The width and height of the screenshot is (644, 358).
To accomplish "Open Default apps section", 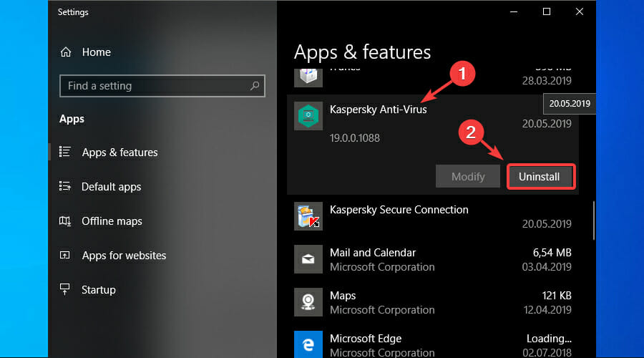I will point(112,187).
